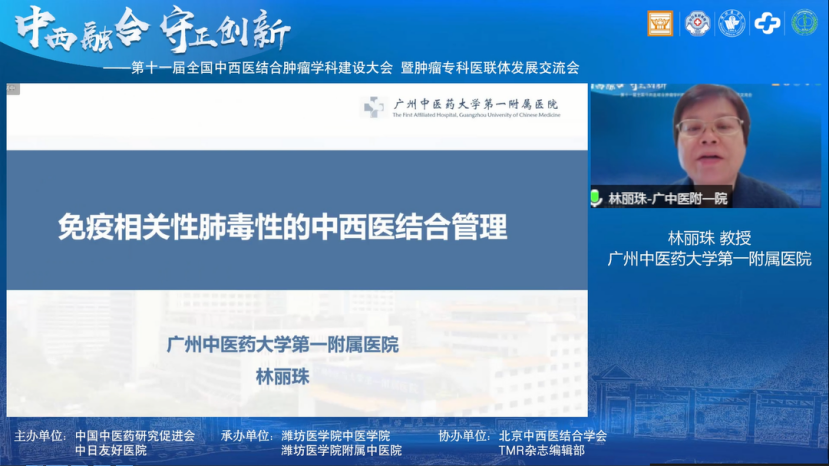This screenshot has height=467, width=830.
Task: Click 广州中医药大学第一附属医院 text under professor caption
Action: pyautogui.click(x=709, y=259)
